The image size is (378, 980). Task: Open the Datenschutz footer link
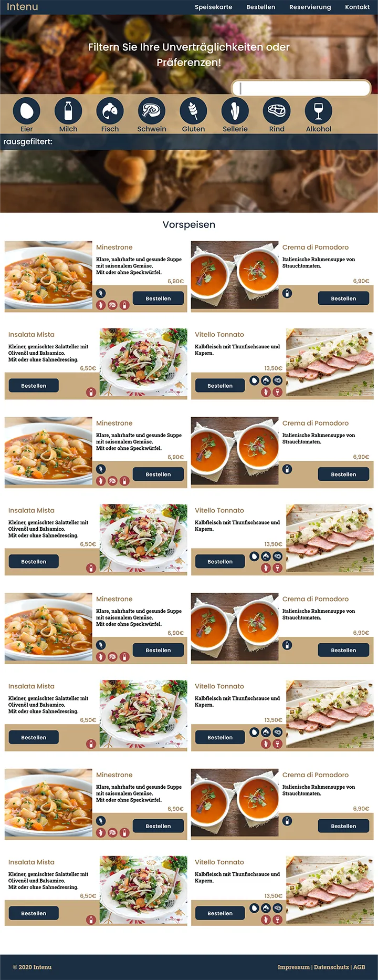[331, 967]
